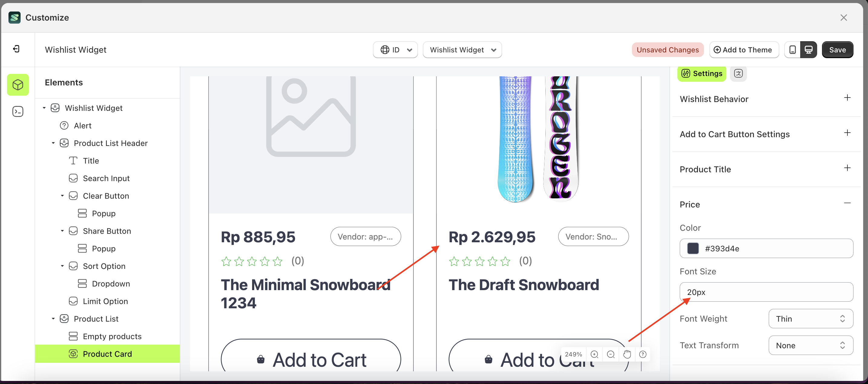Switch to mobile preview mode
This screenshot has width=868, height=384.
[793, 50]
